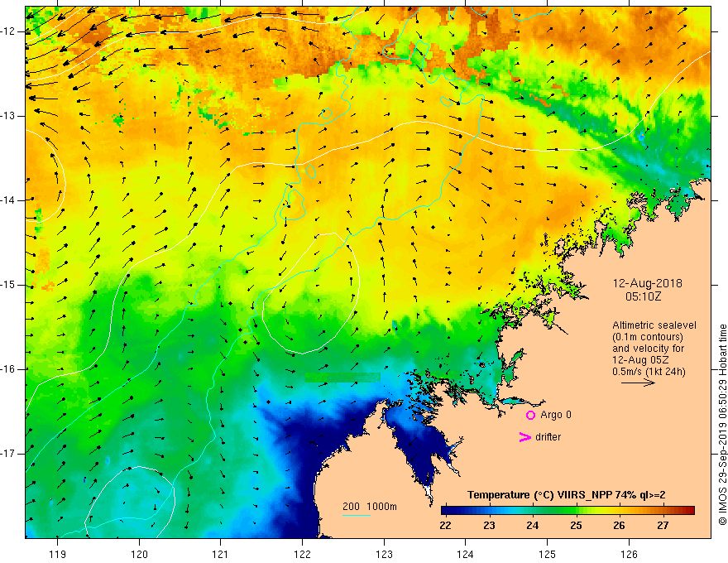Click the 'drifter' legend label
The height and width of the screenshot is (563, 728).
point(548,437)
